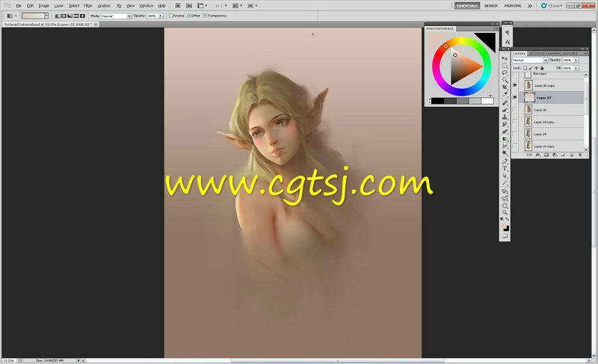Create a new layer
Viewport: 598px width, 364px height.
tap(572, 155)
